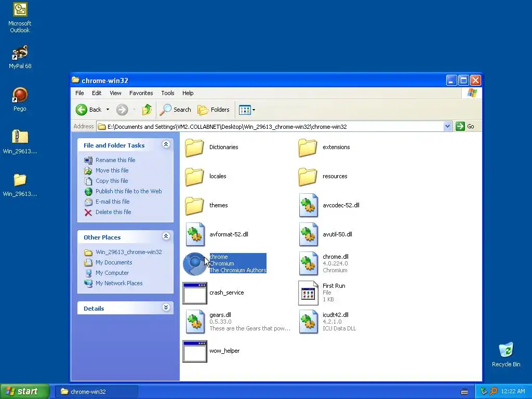This screenshot has height=399, width=532.
Task: Click the green Back arrow button
Action: tap(82, 110)
